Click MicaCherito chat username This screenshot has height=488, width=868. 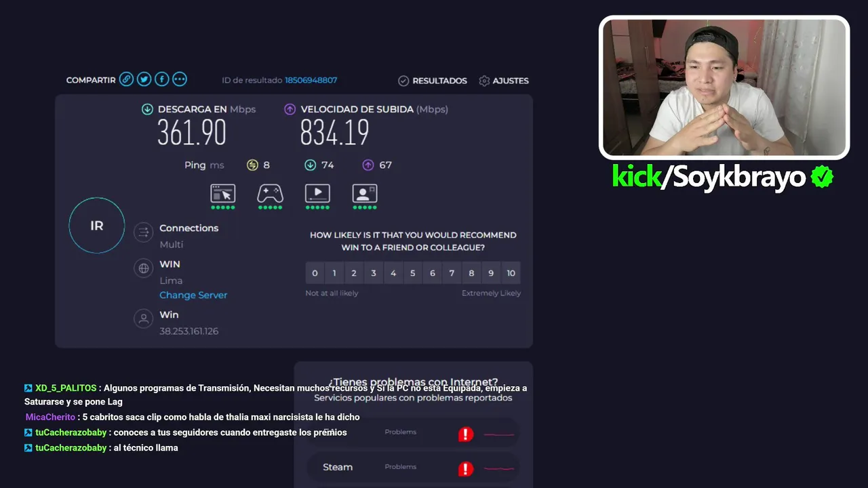[x=50, y=417]
